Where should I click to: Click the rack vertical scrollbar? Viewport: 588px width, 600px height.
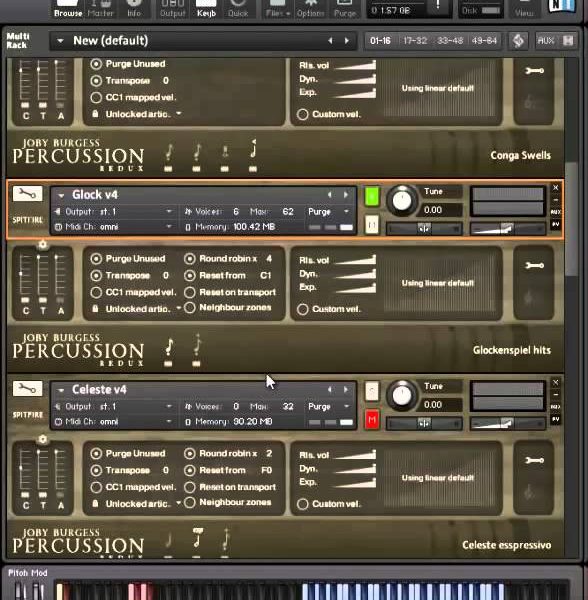point(571,218)
